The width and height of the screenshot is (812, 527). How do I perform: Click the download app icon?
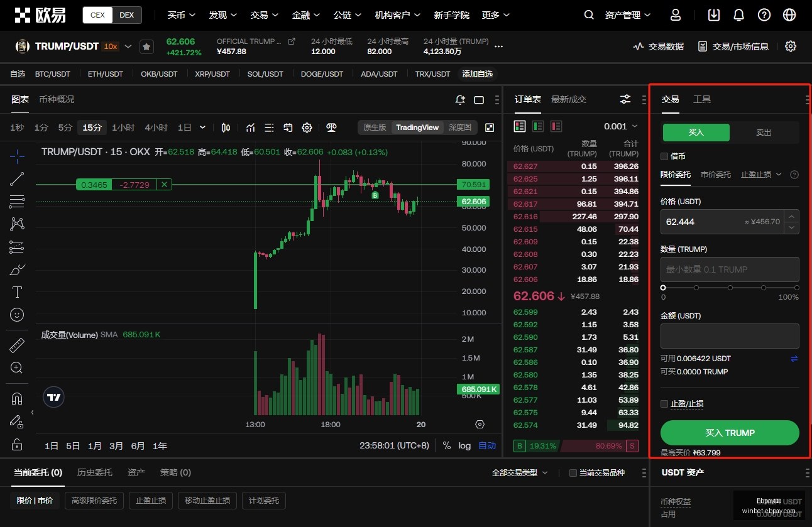click(x=714, y=15)
